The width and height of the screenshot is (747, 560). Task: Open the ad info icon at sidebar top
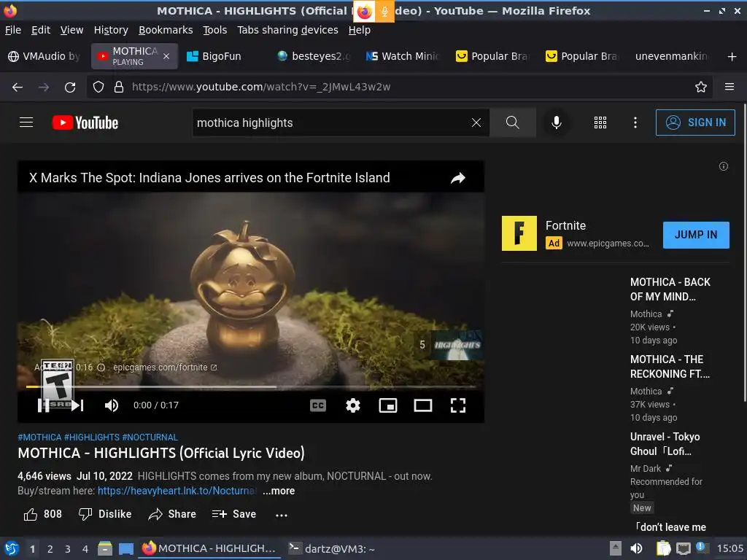coord(723,166)
